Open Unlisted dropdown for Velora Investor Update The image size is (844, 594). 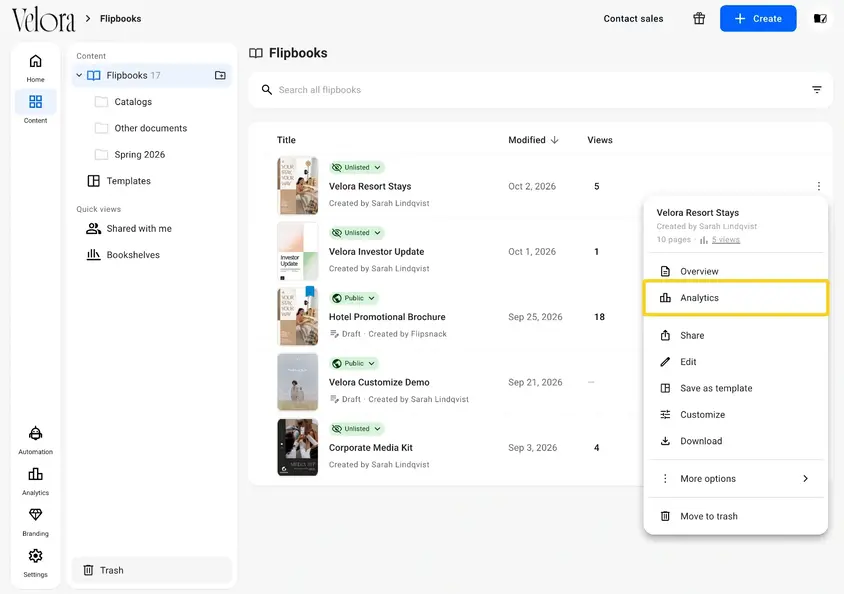point(357,232)
